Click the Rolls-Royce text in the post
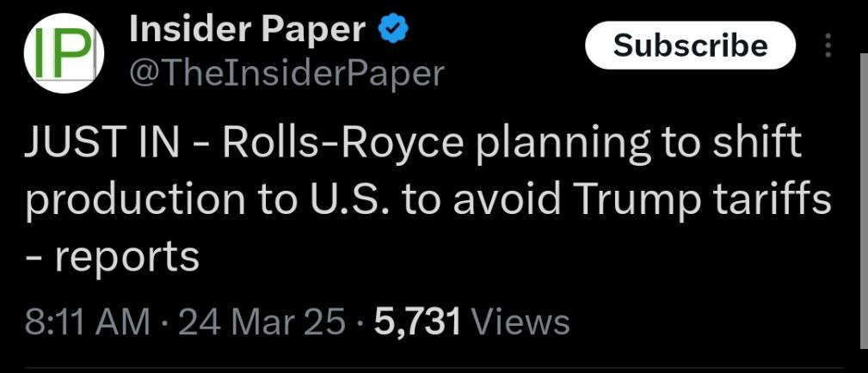The height and width of the screenshot is (373, 868). click(342, 145)
